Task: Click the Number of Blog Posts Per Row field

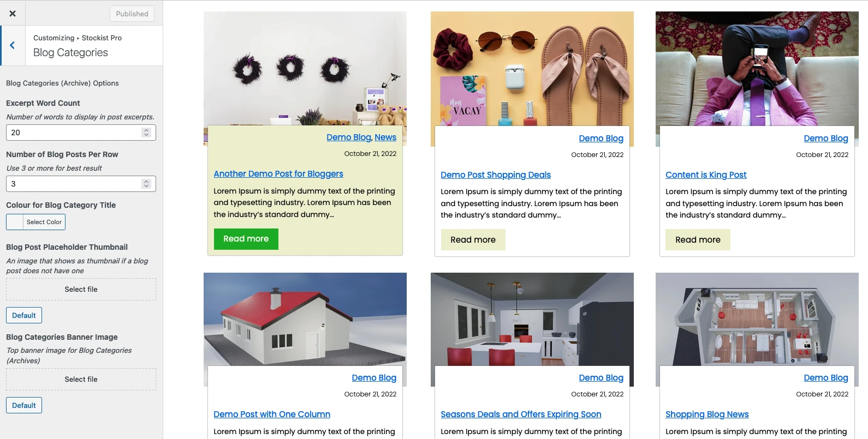Action: [x=81, y=184]
